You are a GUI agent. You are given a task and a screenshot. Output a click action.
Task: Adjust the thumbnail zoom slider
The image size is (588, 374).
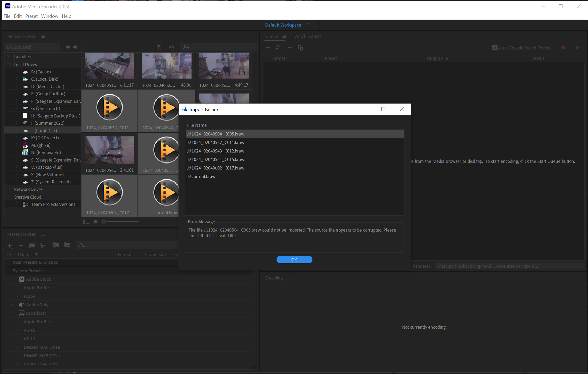pyautogui.click(x=104, y=222)
